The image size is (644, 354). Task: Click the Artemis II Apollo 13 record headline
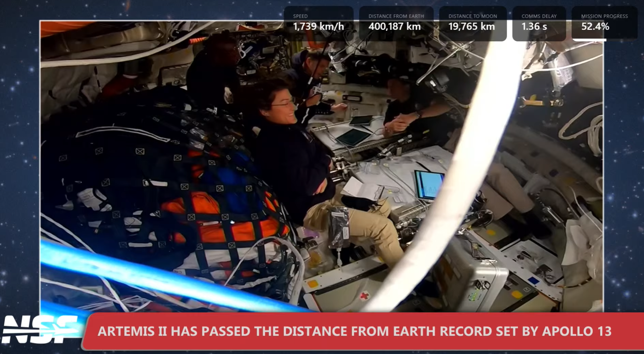point(354,331)
